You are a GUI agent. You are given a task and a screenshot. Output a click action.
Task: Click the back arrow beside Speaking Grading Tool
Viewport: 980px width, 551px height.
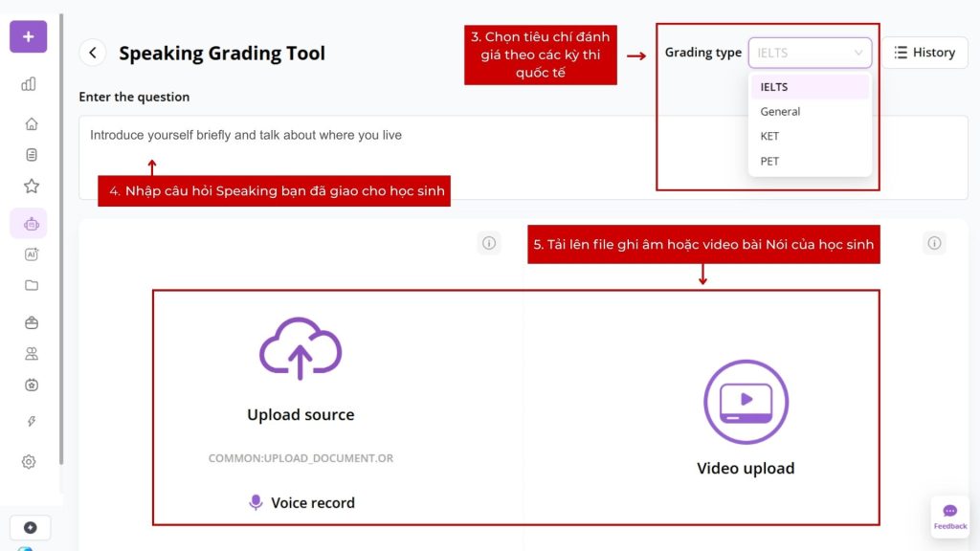click(x=93, y=54)
